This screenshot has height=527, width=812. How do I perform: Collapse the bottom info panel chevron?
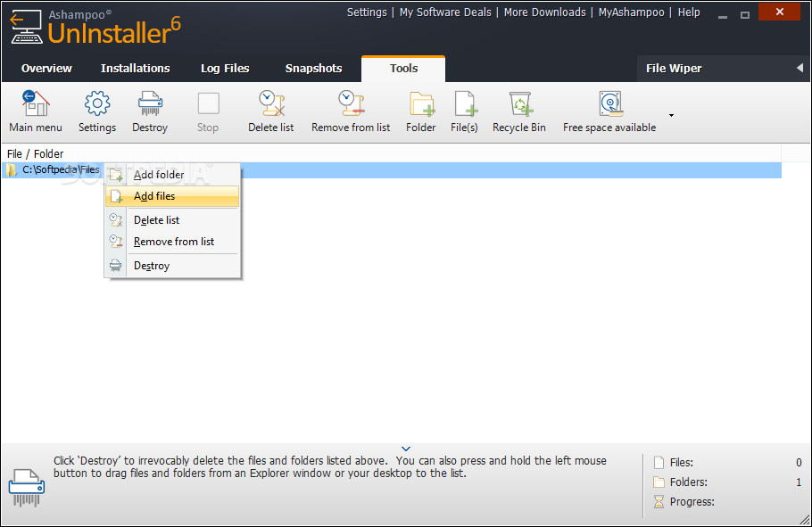click(x=406, y=449)
